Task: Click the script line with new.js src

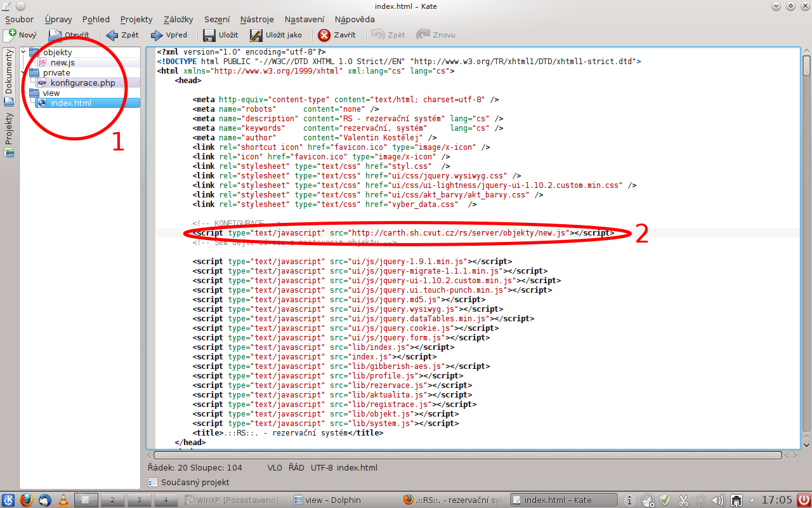Action: (x=403, y=233)
